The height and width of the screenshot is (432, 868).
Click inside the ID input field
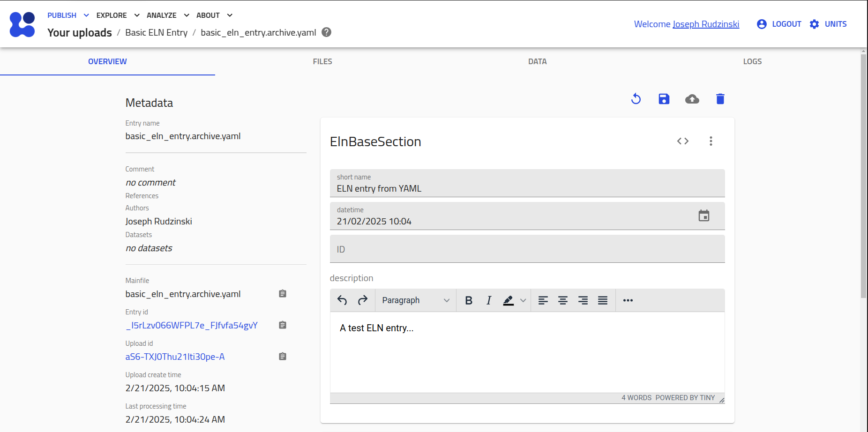[527, 249]
